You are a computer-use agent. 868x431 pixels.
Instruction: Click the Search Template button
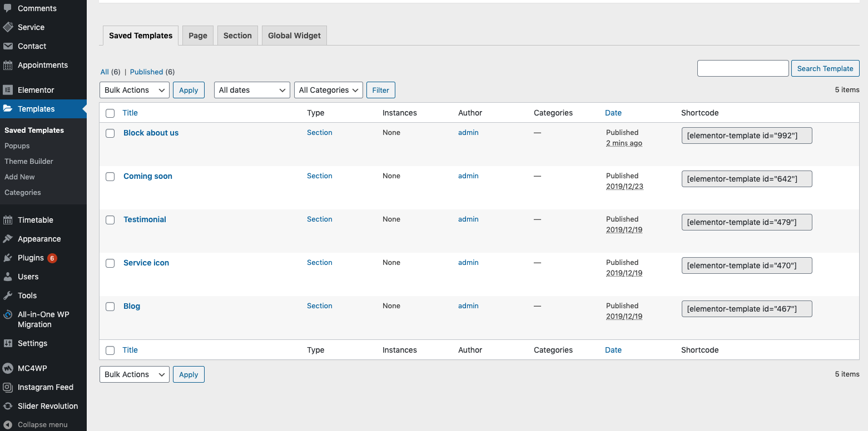point(825,68)
